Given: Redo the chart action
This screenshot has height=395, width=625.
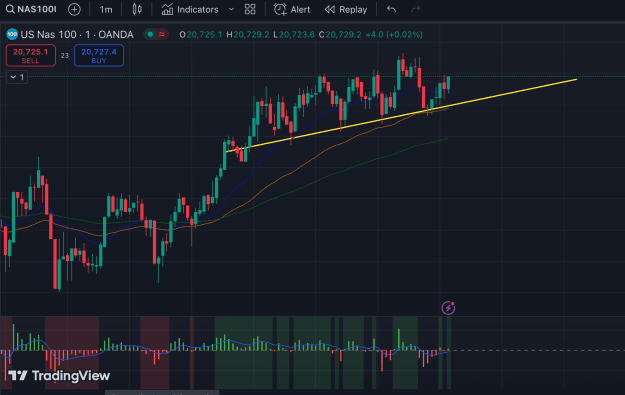Looking at the screenshot, I should (415, 9).
